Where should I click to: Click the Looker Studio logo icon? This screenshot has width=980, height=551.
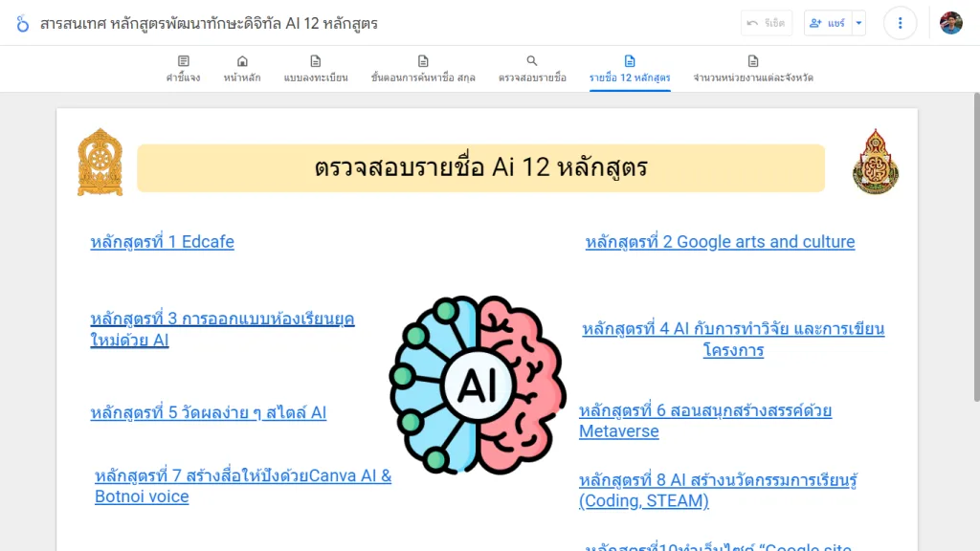(x=23, y=24)
